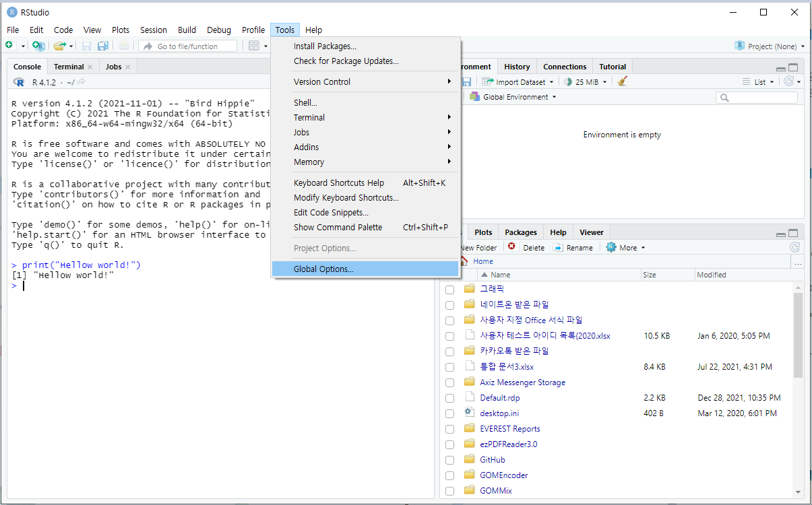Click the More gear icon in Files pane
The height and width of the screenshot is (505, 812).
coord(611,247)
